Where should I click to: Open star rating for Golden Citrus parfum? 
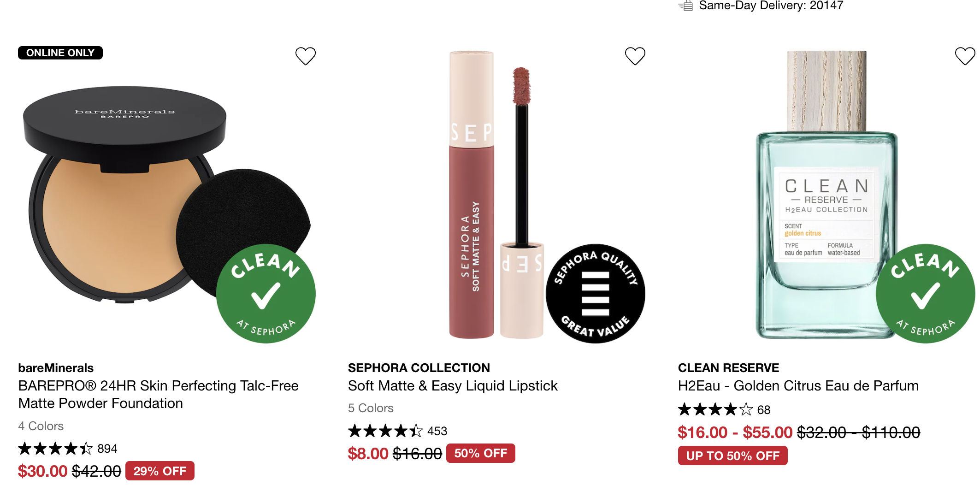(x=715, y=409)
